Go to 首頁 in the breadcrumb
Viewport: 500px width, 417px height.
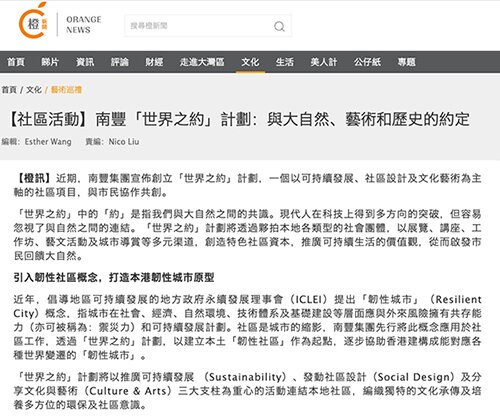9,90
